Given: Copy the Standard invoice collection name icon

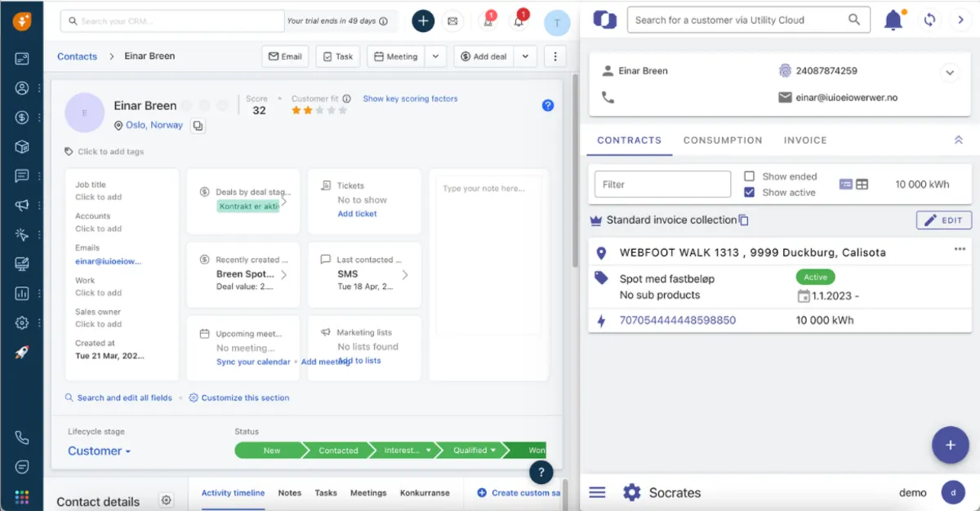Looking at the screenshot, I should 743,220.
